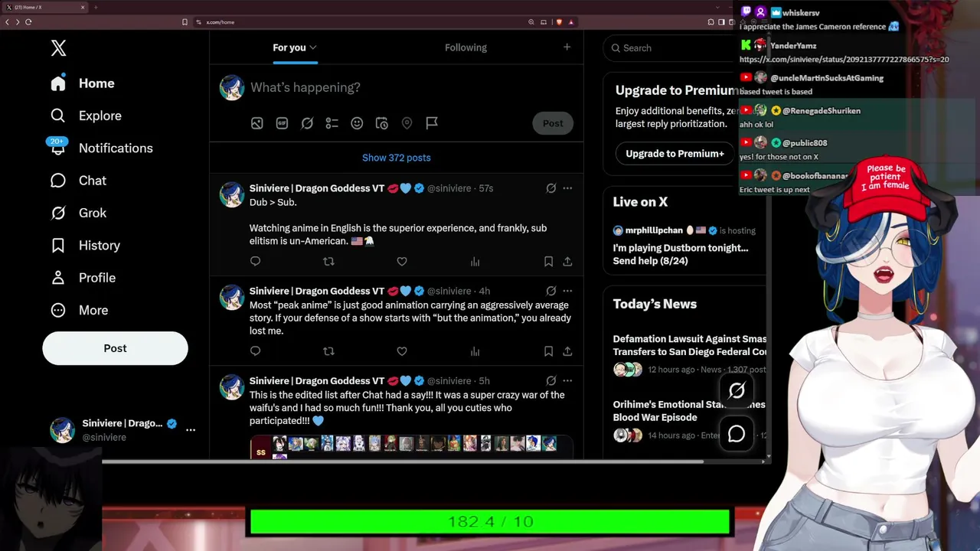Click the @siniviere handle on 57s post
Image resolution: width=980 pixels, height=551 pixels.
449,188
